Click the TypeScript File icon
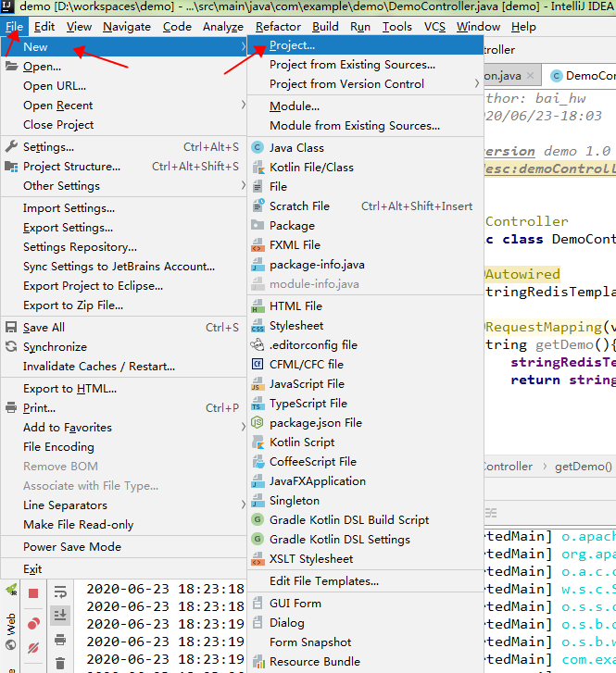Viewport: 616px width, 673px height. (x=258, y=403)
